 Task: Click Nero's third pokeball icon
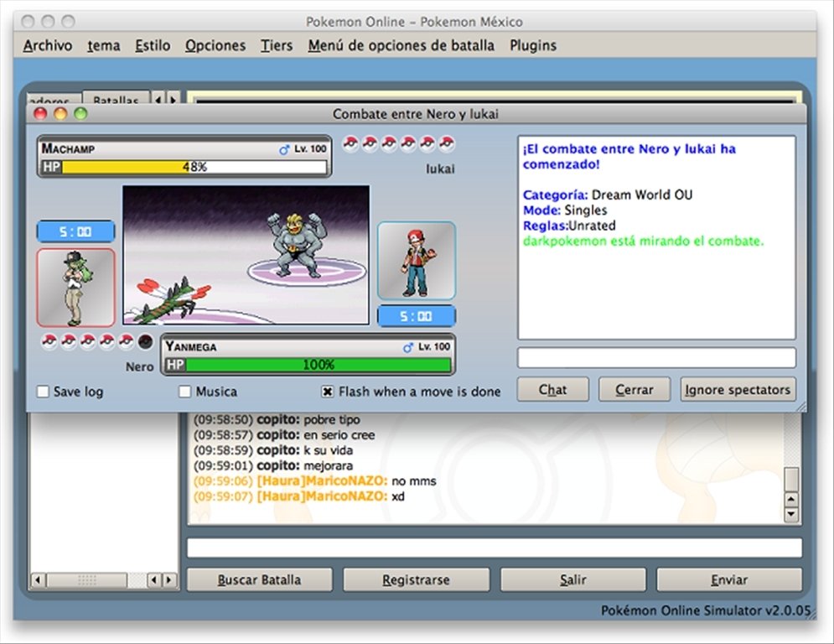click(x=88, y=341)
